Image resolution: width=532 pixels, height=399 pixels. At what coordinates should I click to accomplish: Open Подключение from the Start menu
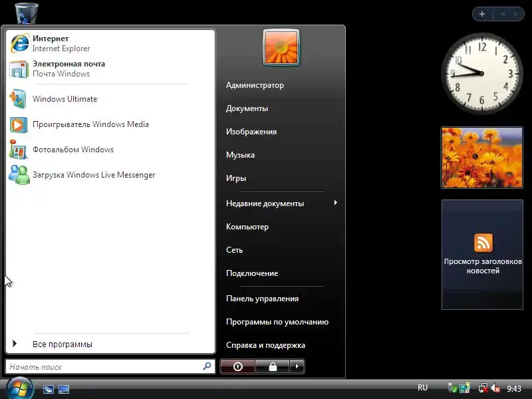(252, 273)
